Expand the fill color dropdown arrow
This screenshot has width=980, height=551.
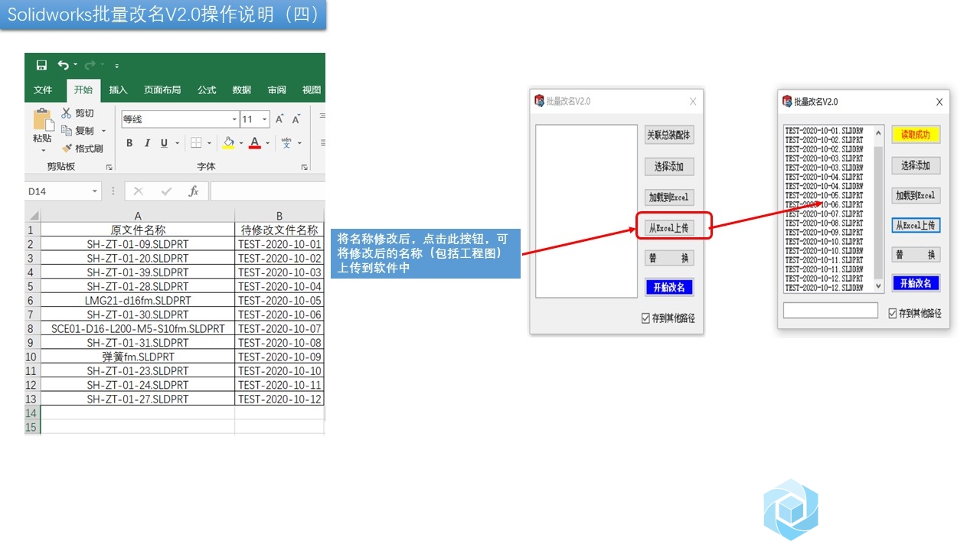tap(241, 143)
